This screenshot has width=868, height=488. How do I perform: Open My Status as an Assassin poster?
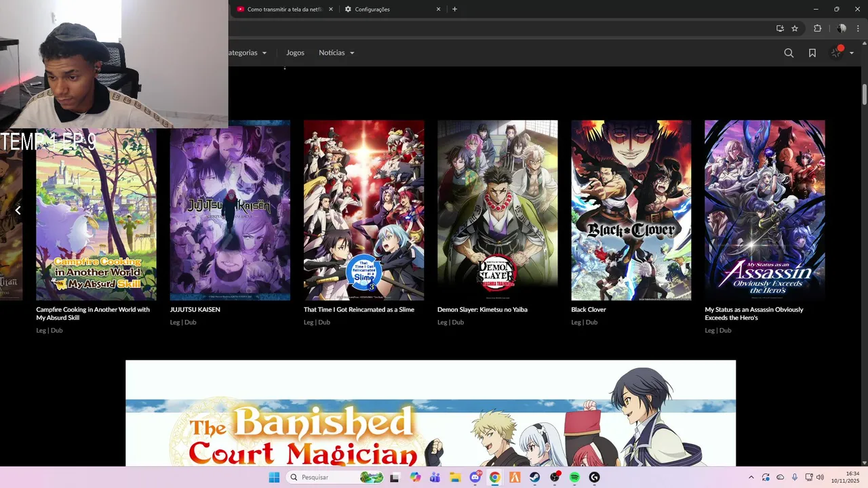(765, 210)
